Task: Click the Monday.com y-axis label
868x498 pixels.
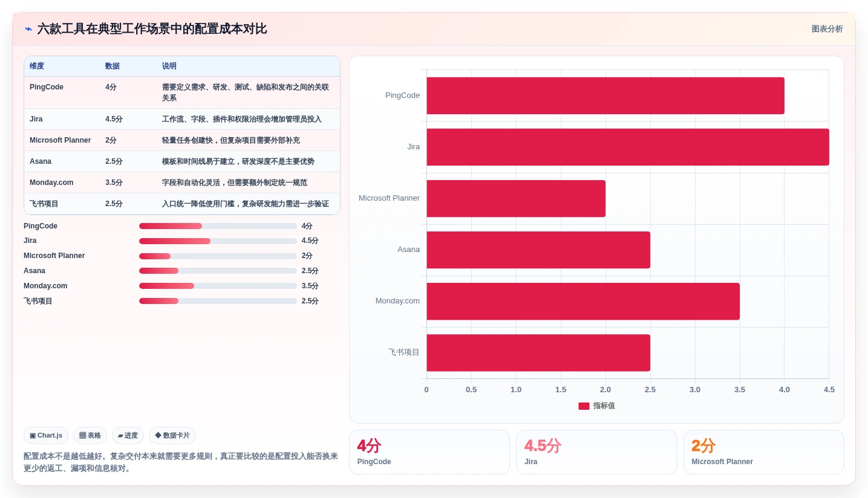Action: (x=397, y=301)
